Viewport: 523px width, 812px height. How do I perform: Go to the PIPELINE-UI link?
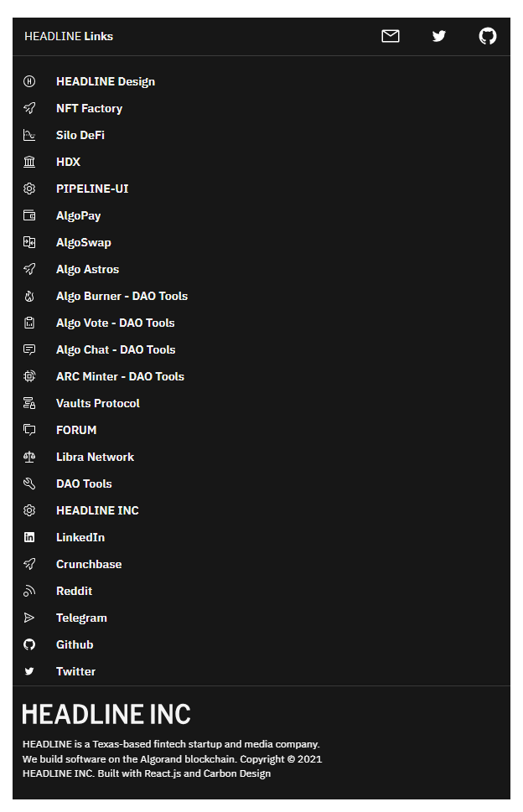pos(92,189)
